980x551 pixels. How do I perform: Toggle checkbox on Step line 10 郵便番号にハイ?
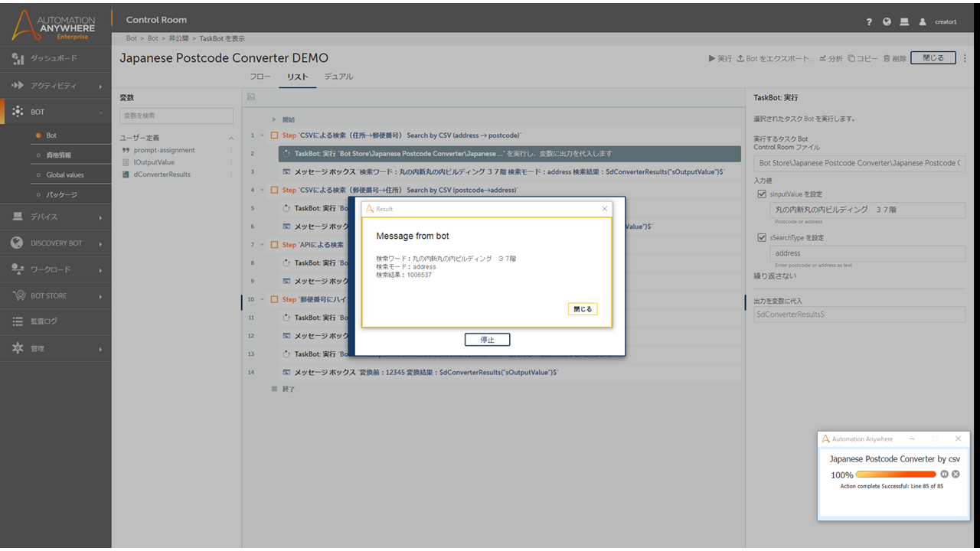tap(275, 299)
